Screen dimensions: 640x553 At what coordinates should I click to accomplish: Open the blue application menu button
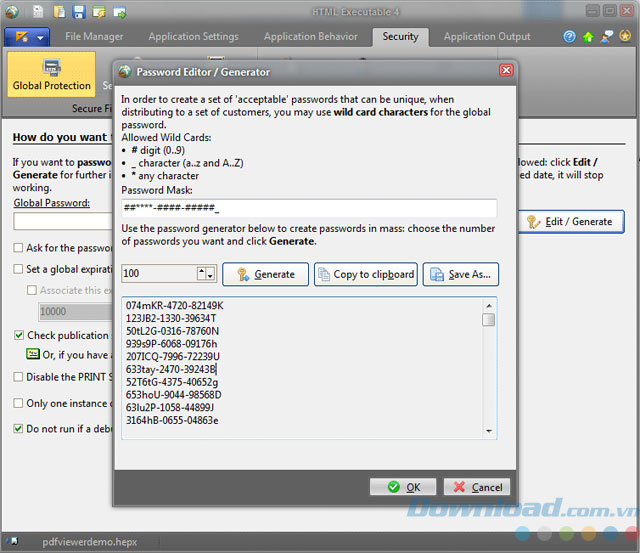[x=27, y=37]
